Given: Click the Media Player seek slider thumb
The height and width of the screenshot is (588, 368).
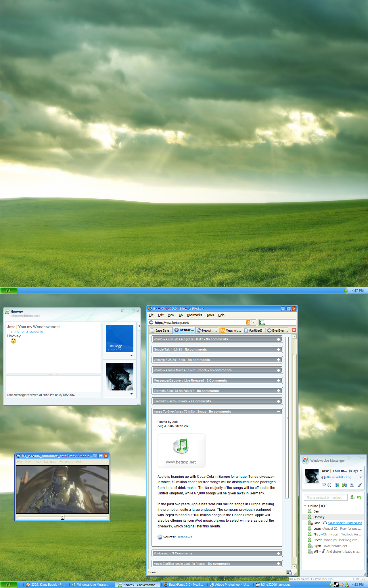Looking at the screenshot, I should pyautogui.click(x=63, y=517).
